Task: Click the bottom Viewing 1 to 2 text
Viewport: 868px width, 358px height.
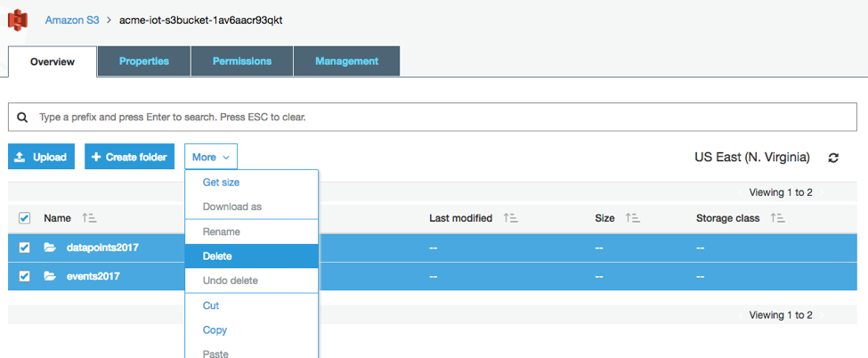Action: click(x=781, y=315)
